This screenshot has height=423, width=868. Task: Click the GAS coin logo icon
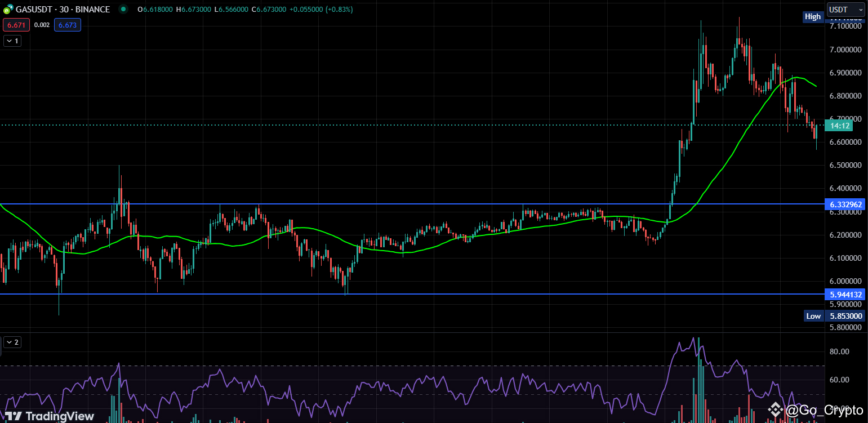[x=7, y=10]
